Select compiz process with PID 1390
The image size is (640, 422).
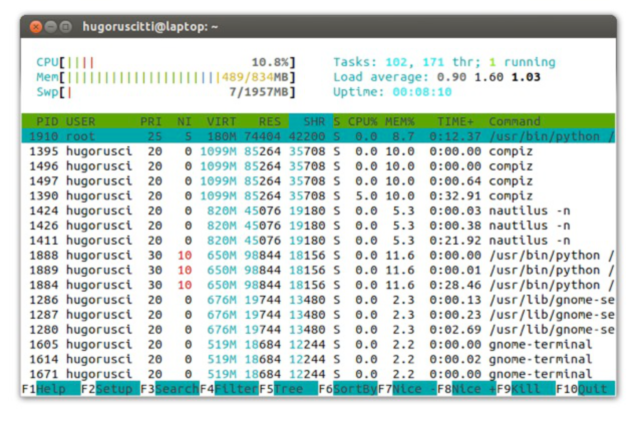(x=318, y=196)
